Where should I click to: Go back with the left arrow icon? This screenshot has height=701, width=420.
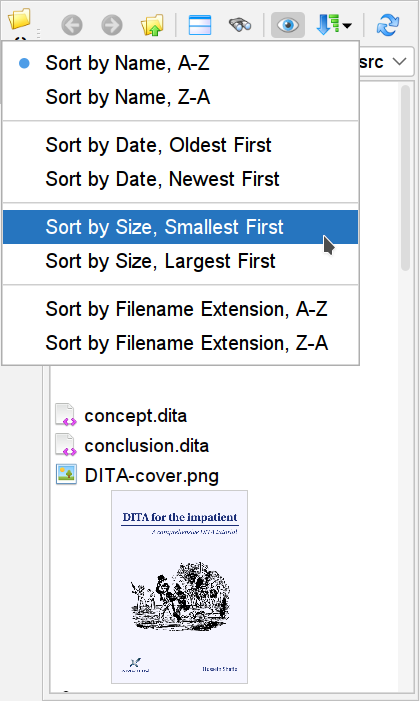[72, 25]
